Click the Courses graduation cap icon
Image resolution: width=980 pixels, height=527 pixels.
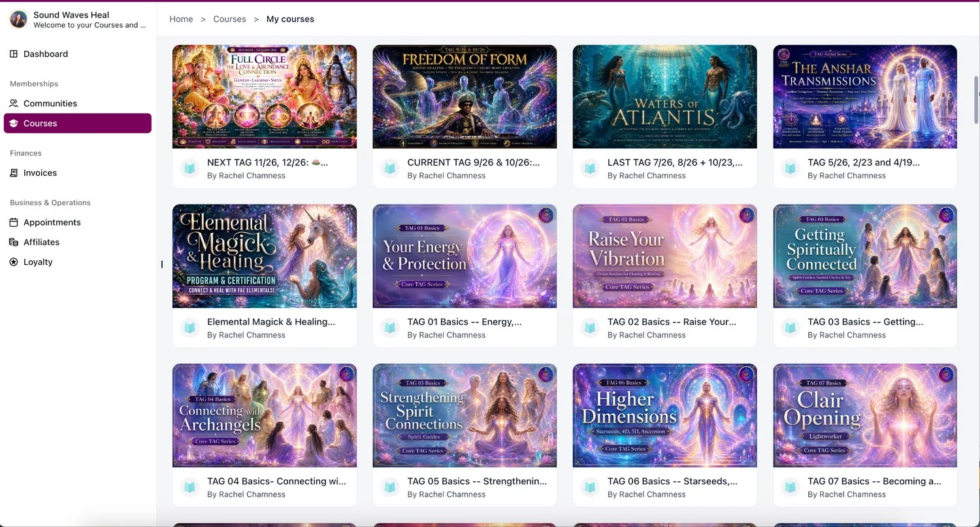[14, 124]
